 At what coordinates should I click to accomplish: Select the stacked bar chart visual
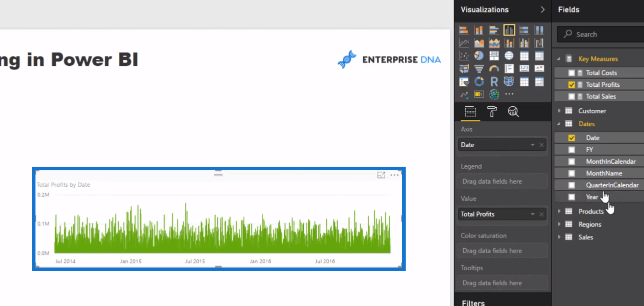(x=464, y=30)
